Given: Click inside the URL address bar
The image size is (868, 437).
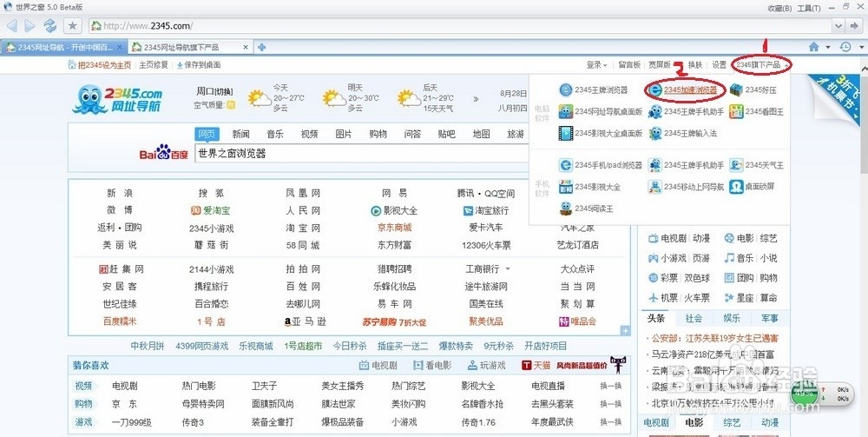Looking at the screenshot, I should 461,25.
